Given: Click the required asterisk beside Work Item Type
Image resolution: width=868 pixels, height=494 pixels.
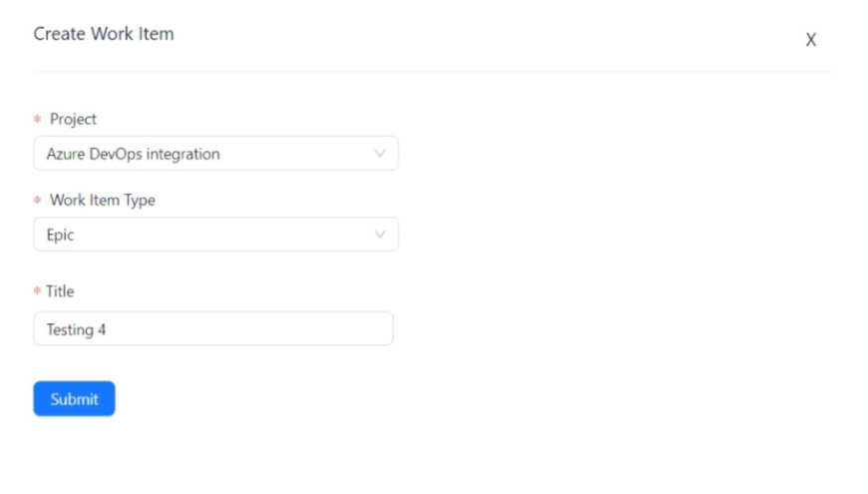Looking at the screenshot, I should (38, 201).
